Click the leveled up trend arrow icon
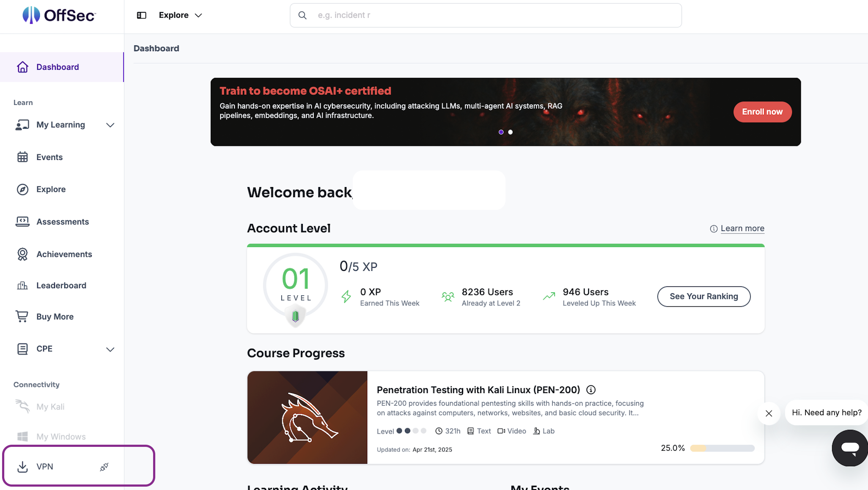Screen dimensions: 868x490 (x=549, y=297)
